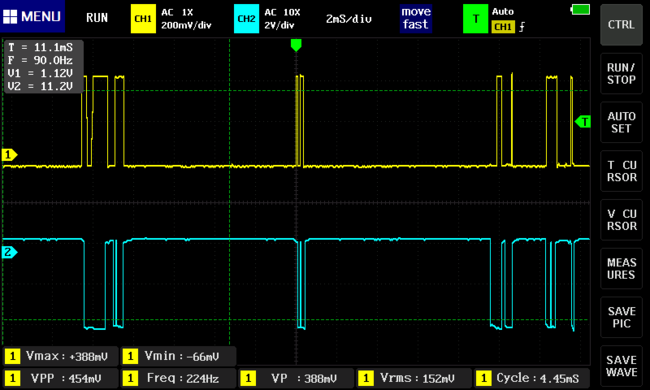Click the battery indicator icon
This screenshot has height=390, width=650.
click(x=581, y=10)
